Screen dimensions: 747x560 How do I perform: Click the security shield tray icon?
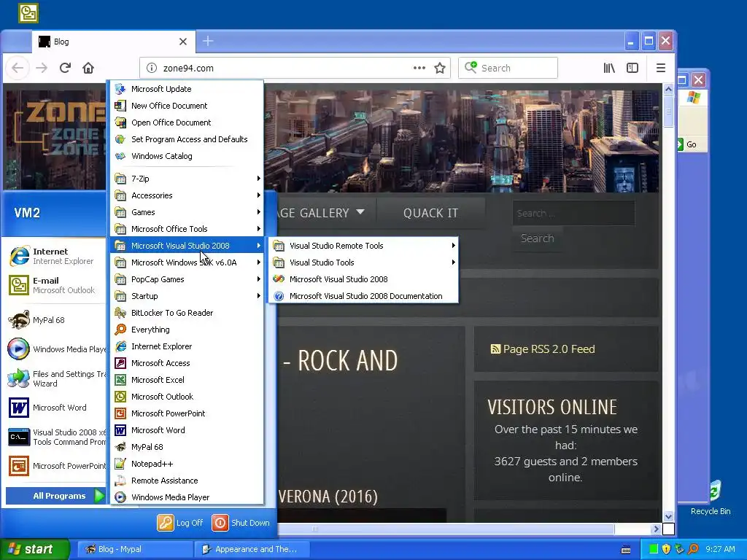(666, 549)
